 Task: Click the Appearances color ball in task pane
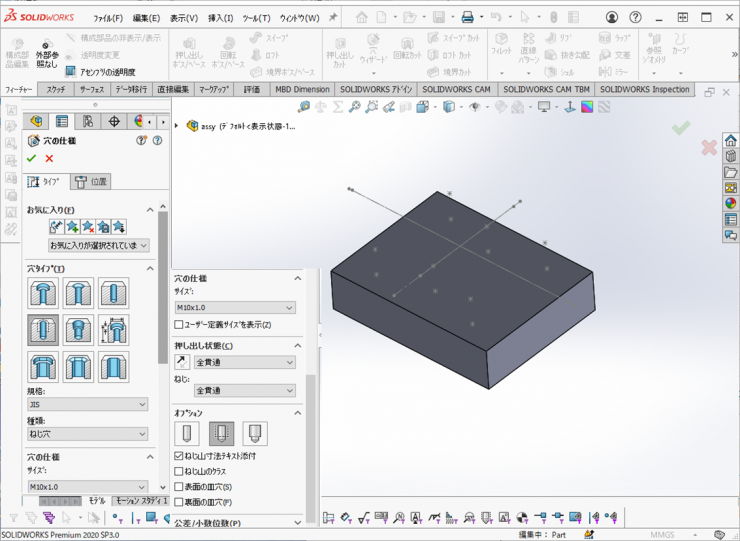coord(730,203)
